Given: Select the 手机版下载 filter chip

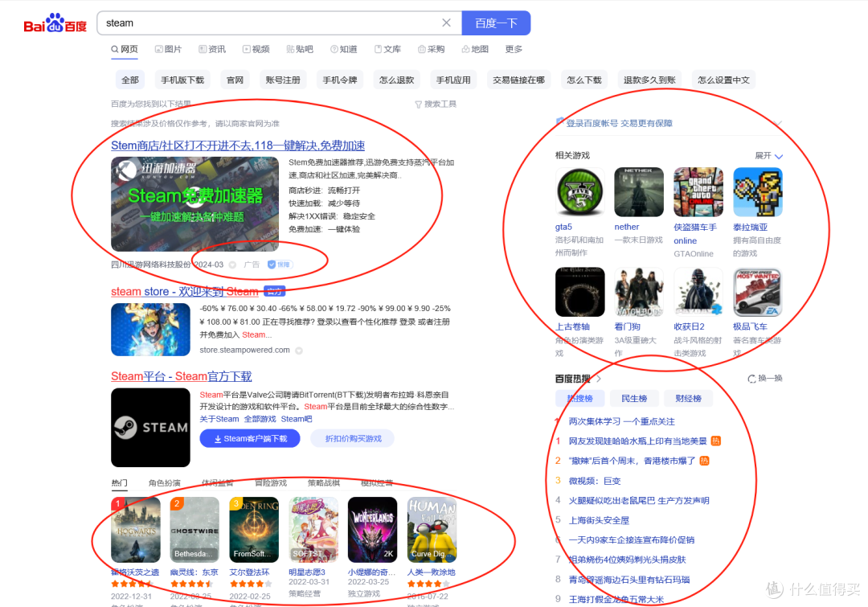Looking at the screenshot, I should [x=182, y=80].
